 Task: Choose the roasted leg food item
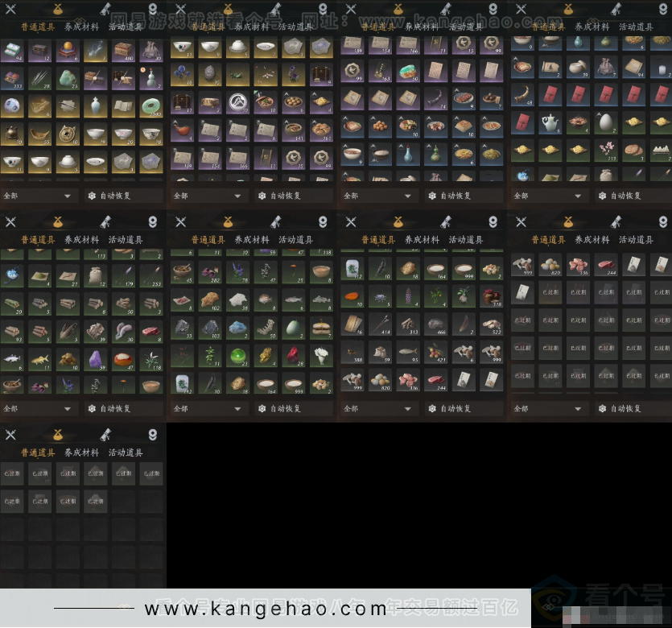pos(182,130)
